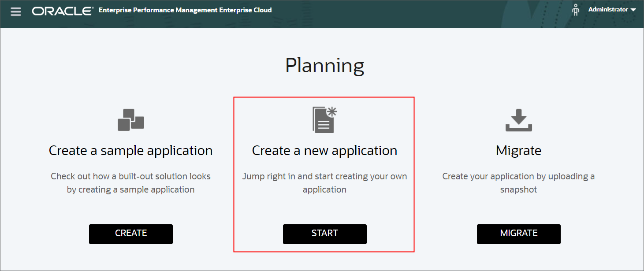Click the Administrator username label
This screenshot has height=271, width=644.
(609, 9)
